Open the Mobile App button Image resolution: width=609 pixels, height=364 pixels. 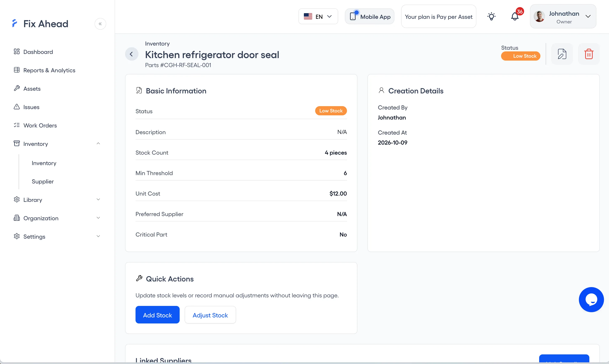(369, 17)
